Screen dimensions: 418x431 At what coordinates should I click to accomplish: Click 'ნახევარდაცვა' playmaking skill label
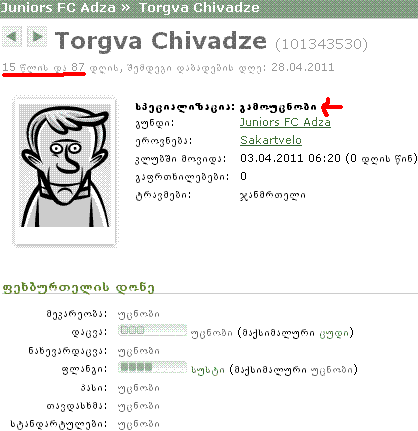pyautogui.click(x=68, y=351)
